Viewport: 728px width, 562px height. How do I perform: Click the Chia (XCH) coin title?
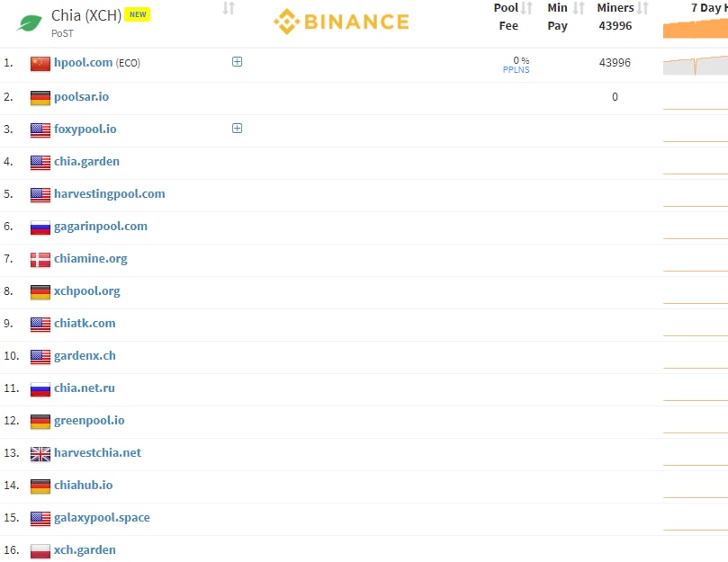tap(85, 15)
